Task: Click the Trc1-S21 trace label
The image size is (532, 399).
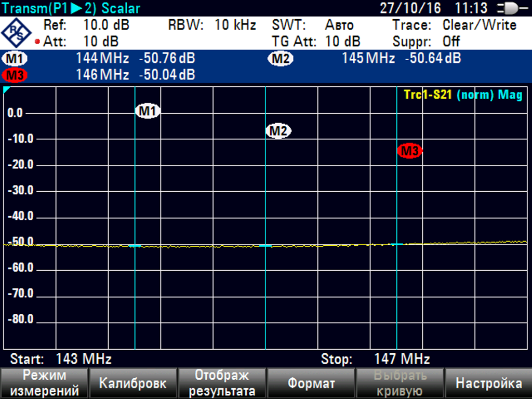Action: tap(429, 95)
